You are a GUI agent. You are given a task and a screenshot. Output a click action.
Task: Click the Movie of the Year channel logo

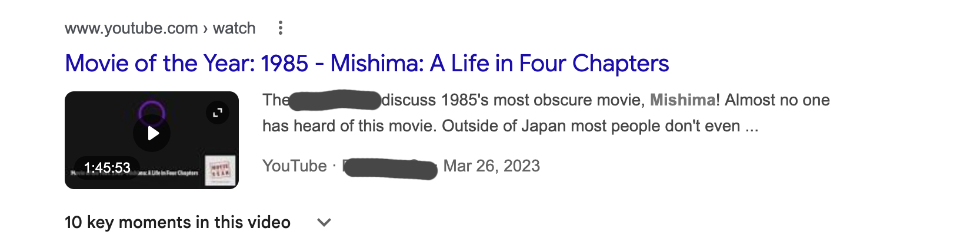[x=220, y=170]
